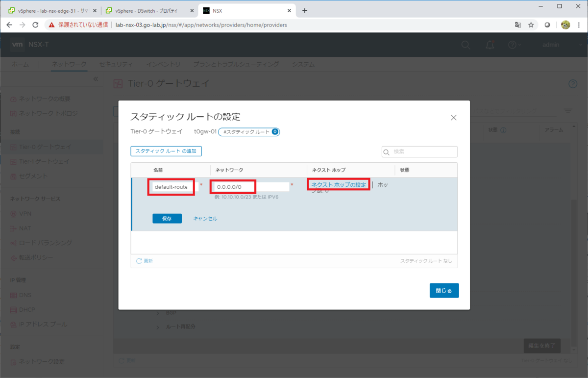The width and height of the screenshot is (588, 378).
Task: Click the 保存 button
Action: click(x=167, y=219)
